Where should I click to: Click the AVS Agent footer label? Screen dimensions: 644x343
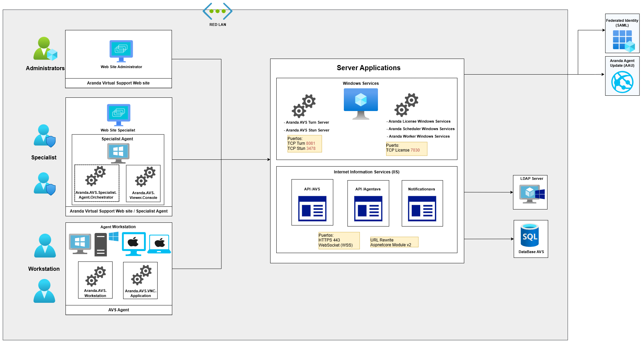tap(119, 310)
